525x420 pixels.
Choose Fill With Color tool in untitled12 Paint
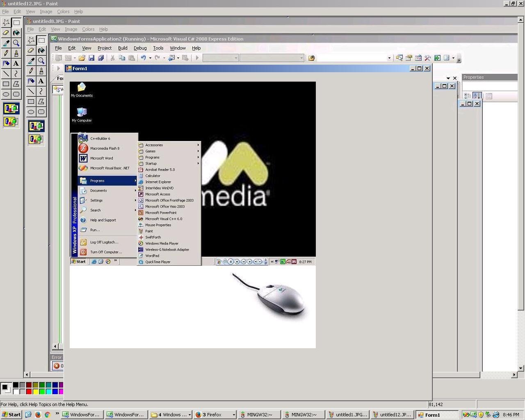[16, 33]
